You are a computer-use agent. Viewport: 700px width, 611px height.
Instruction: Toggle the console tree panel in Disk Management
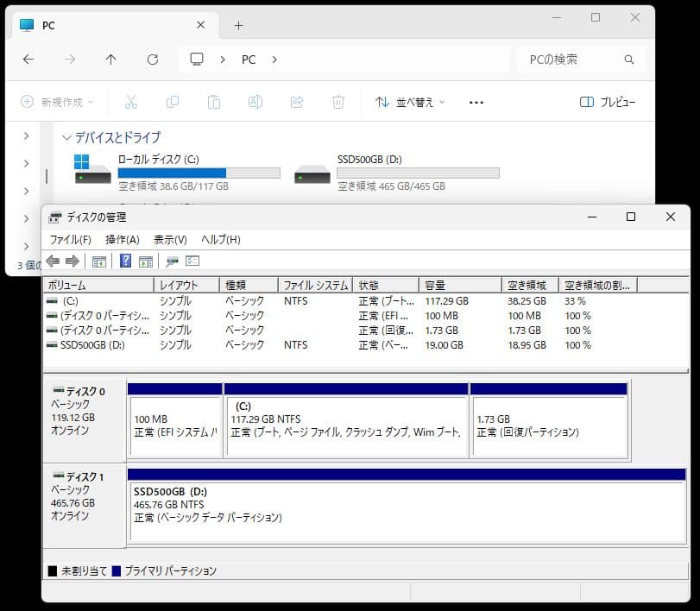pyautogui.click(x=99, y=261)
